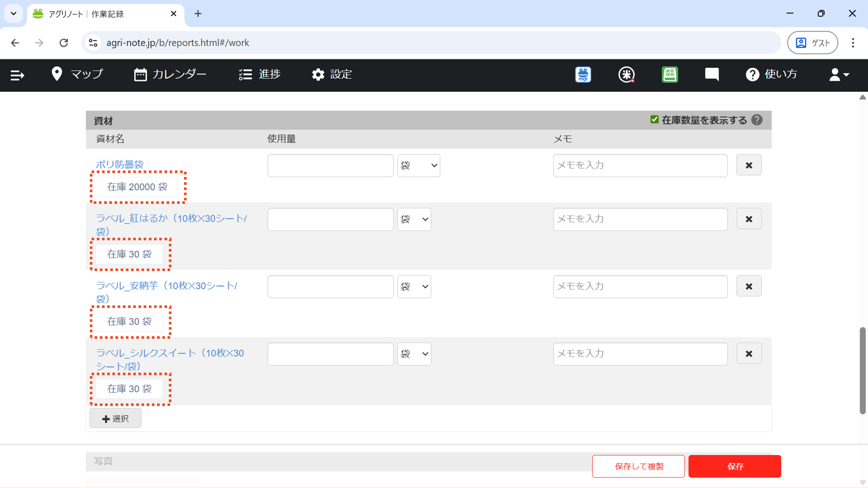Open the hamburger side menu icon

17,75
